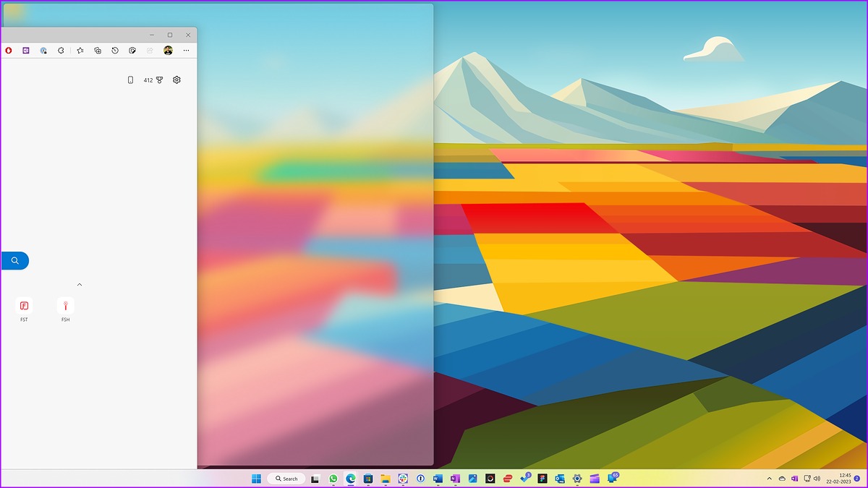Viewport: 868px width, 488px height.
Task: Open the FSH quick link tile
Action: coord(65,309)
